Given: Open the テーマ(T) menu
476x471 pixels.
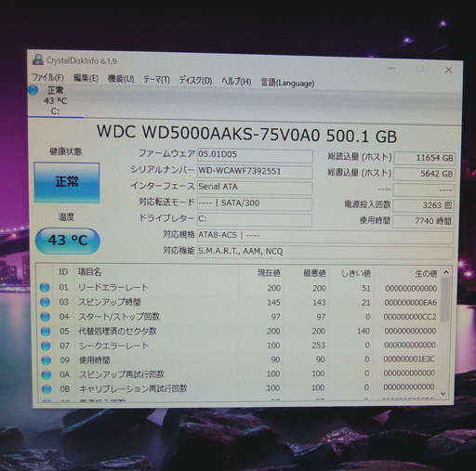Looking at the screenshot, I should [156, 80].
